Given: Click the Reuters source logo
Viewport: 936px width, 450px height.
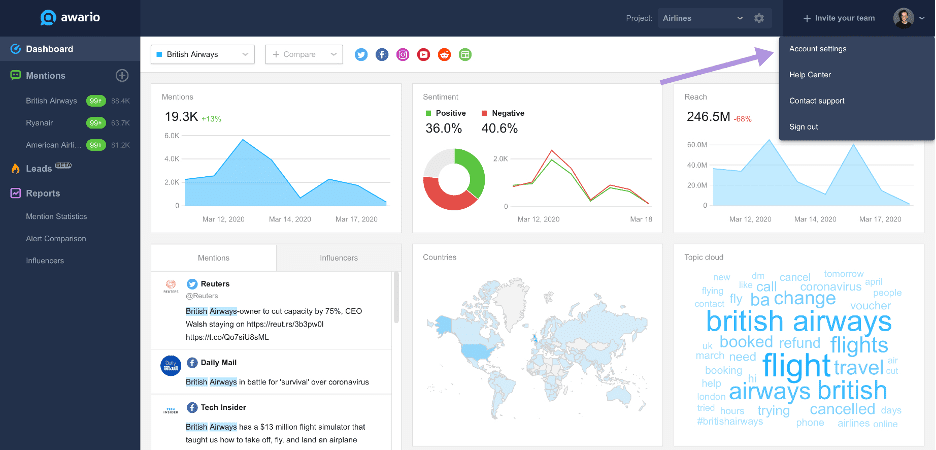Looking at the screenshot, I should pyautogui.click(x=171, y=285).
